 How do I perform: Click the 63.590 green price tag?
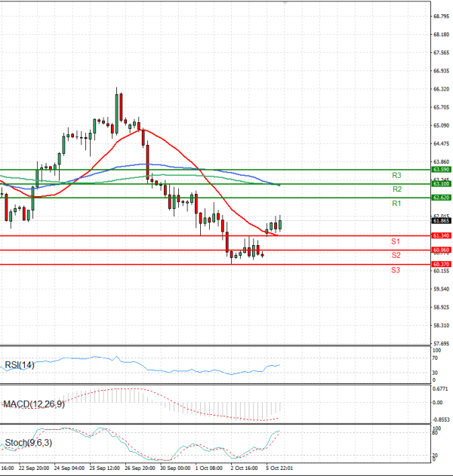441,170
